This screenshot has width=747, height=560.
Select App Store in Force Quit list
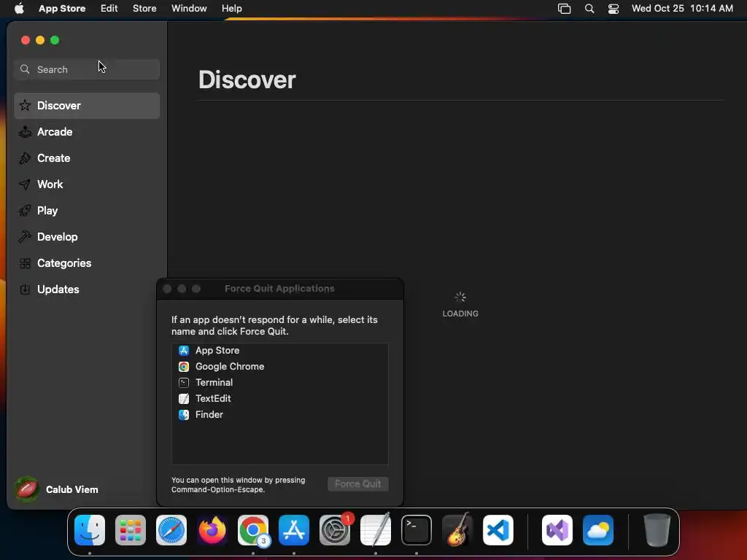pyautogui.click(x=279, y=351)
